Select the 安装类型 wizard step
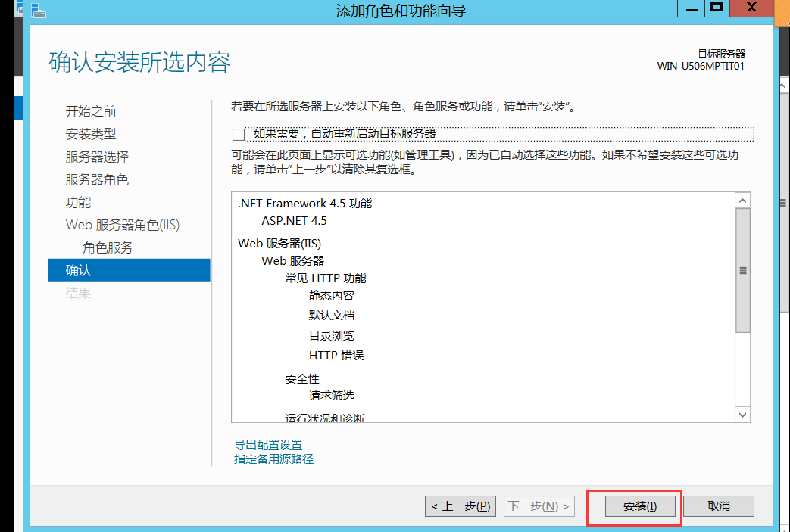Viewport: 790px width, 532px height. (91, 134)
